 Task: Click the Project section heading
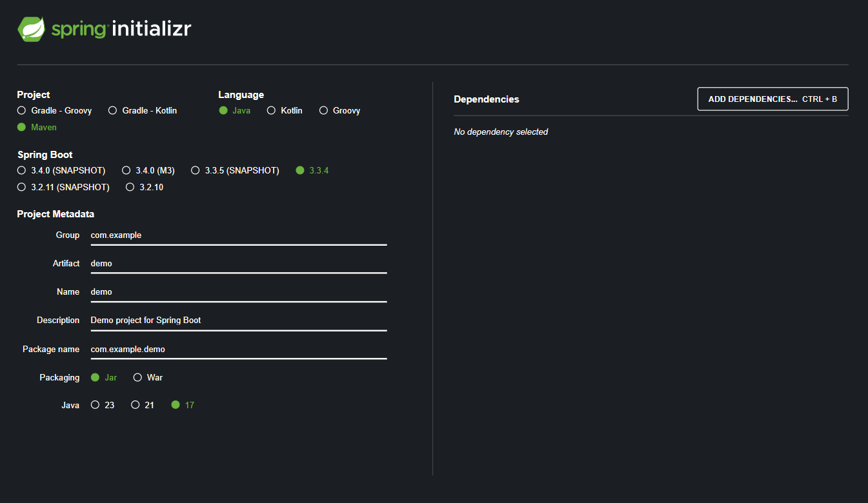[x=34, y=95]
